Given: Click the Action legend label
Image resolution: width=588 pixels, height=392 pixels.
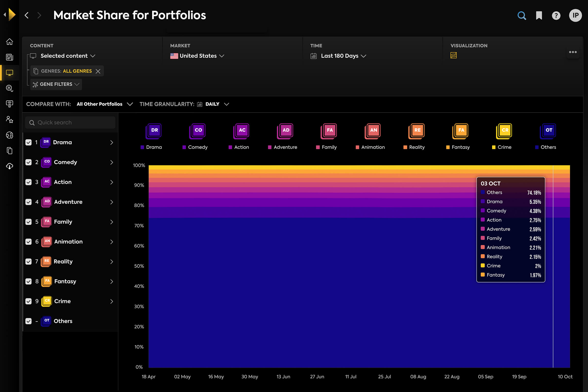Looking at the screenshot, I should pos(242,147).
